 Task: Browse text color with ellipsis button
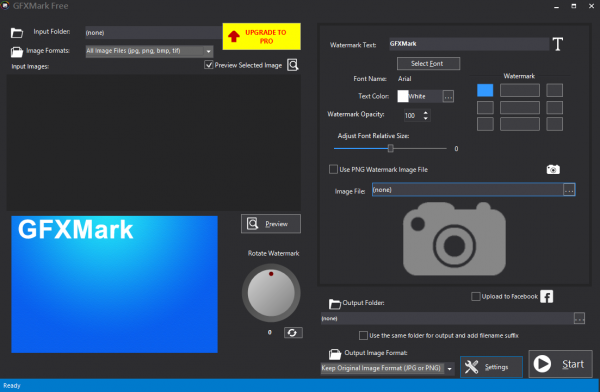coord(448,96)
